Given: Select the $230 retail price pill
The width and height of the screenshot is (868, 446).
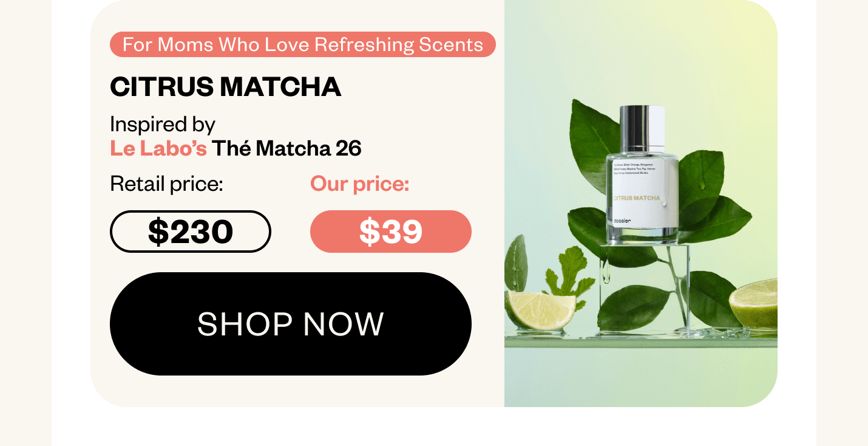Looking at the screenshot, I should pos(191,232).
